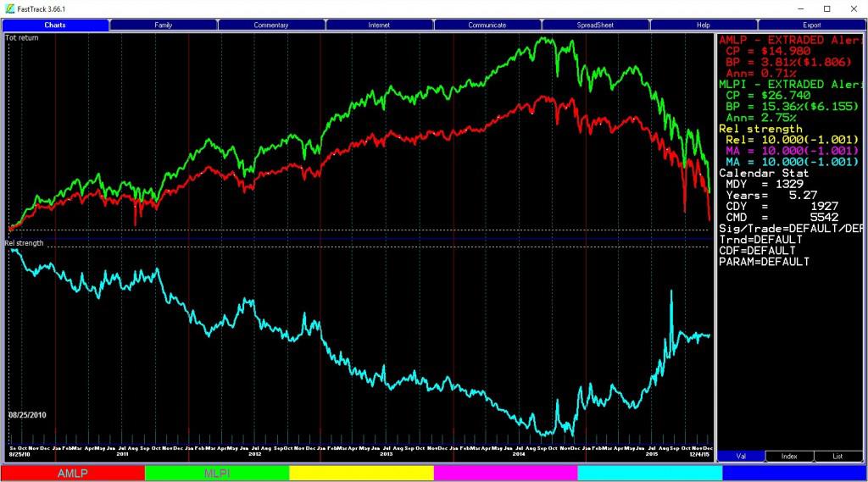Viewport: 868px width, 482px height.
Task: Click the 12/4/15 end date on the axis
Action: [699, 454]
